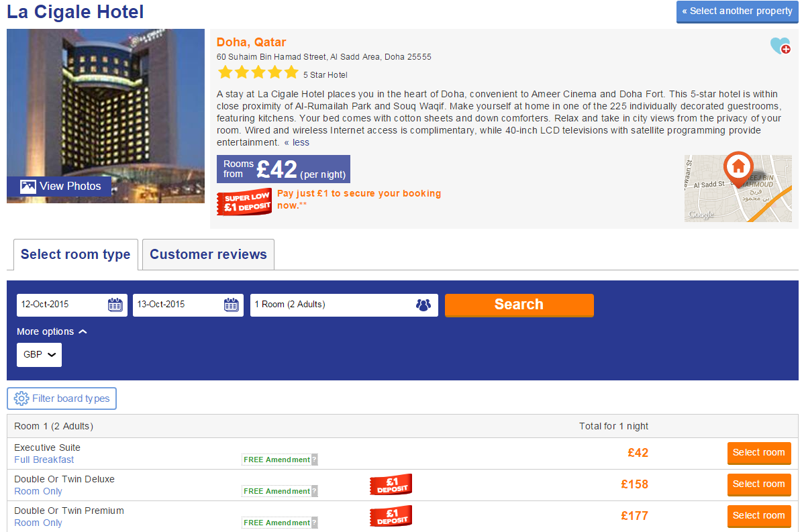
Task: Select room for Double Or Twin Deluxe
Action: (759, 484)
